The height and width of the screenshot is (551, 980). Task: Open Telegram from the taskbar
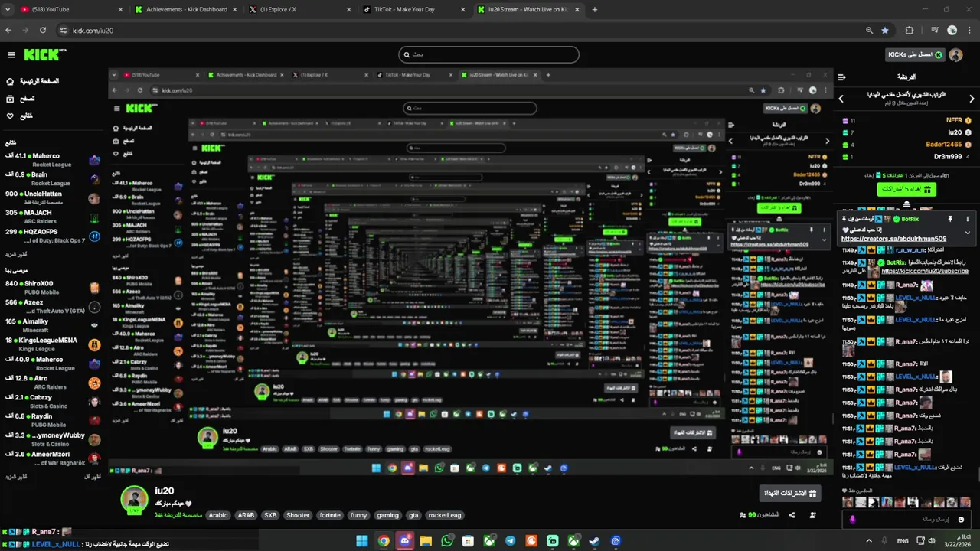point(511,541)
